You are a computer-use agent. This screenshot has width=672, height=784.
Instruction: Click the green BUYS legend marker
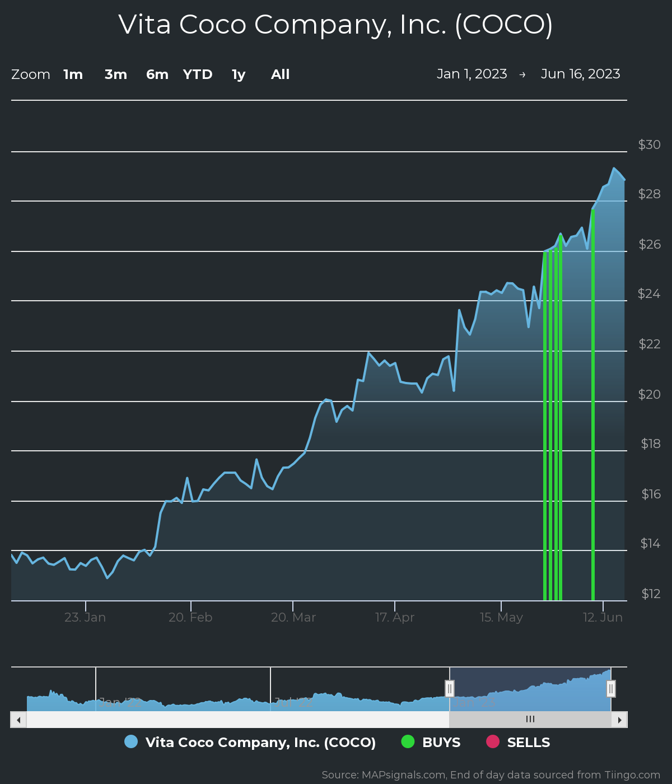click(408, 741)
